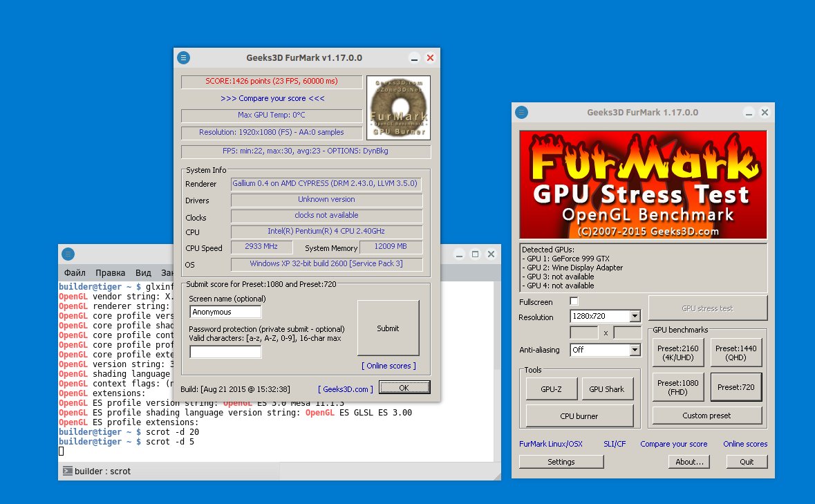Select the builder : scrot terminal tab
The height and width of the screenshot is (504, 815).
point(169,472)
